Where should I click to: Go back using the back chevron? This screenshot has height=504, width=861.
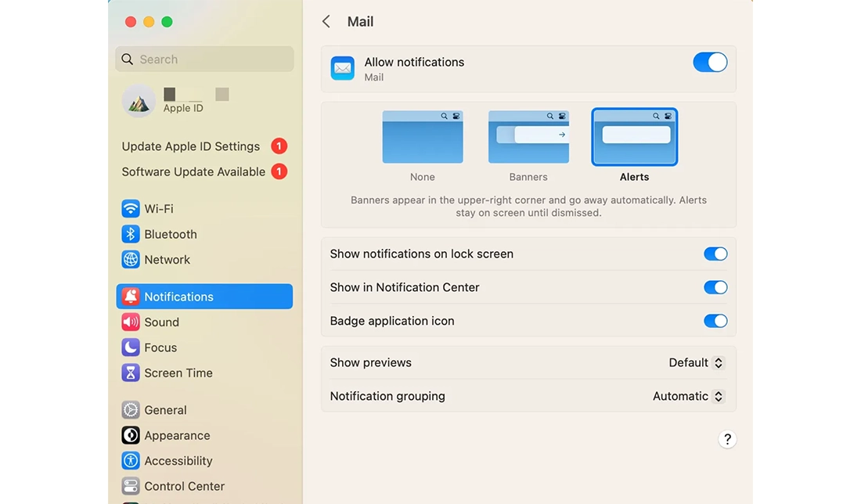coord(326,22)
